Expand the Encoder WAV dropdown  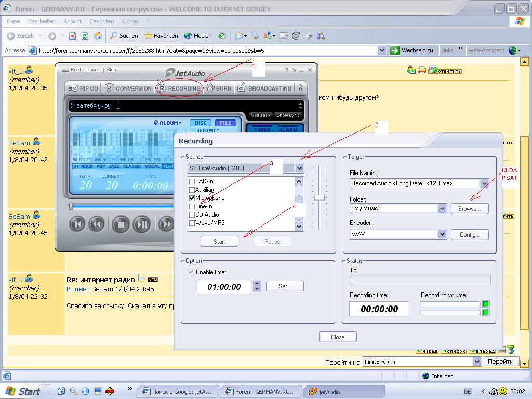(x=442, y=234)
